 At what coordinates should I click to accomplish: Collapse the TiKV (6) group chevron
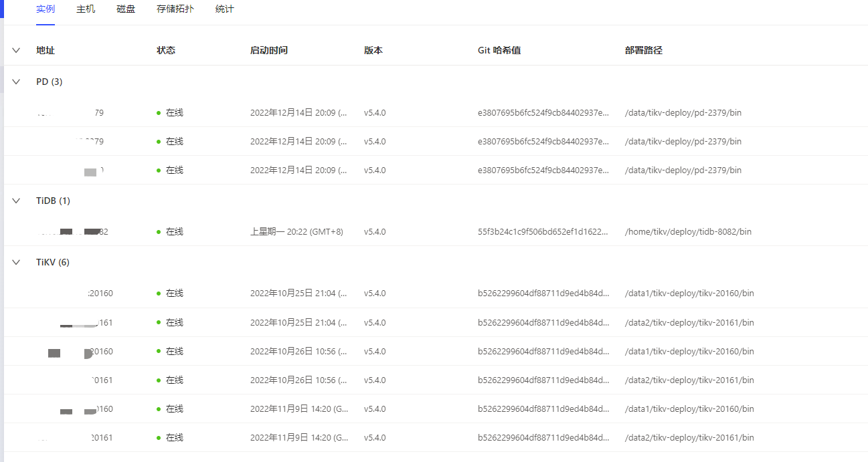click(16, 262)
